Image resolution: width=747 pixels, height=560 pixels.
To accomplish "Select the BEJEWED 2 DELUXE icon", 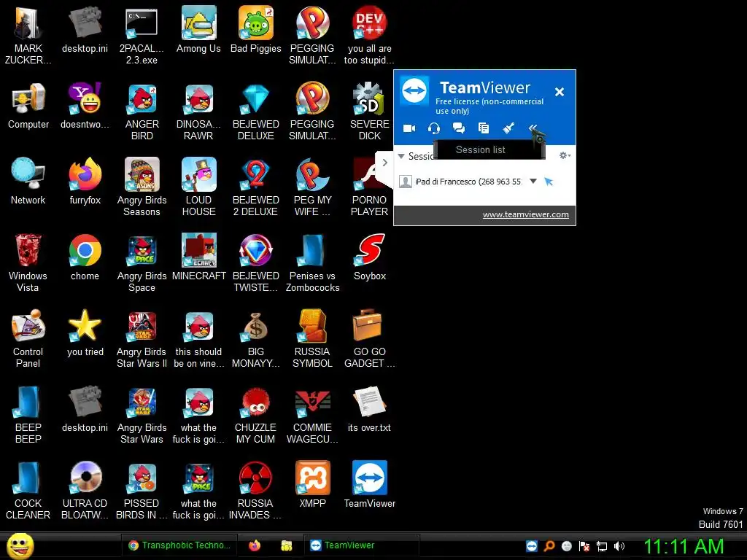I will click(x=256, y=187).
